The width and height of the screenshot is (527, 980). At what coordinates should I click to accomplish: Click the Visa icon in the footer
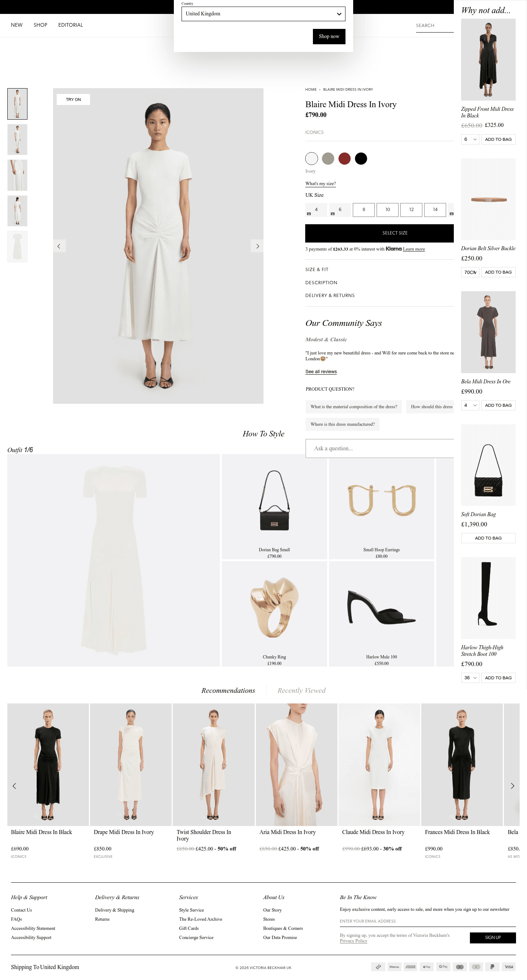coord(509,967)
